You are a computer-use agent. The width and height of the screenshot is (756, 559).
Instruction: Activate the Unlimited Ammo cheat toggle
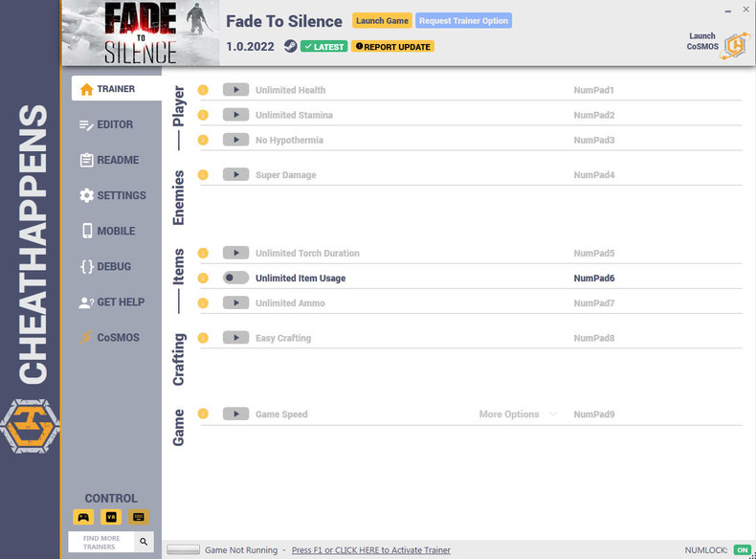235,302
